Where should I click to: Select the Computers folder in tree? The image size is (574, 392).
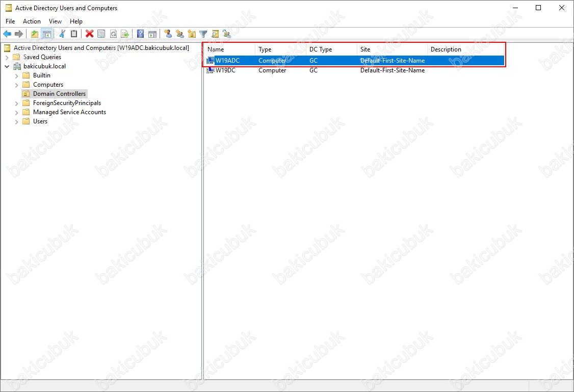(48, 85)
